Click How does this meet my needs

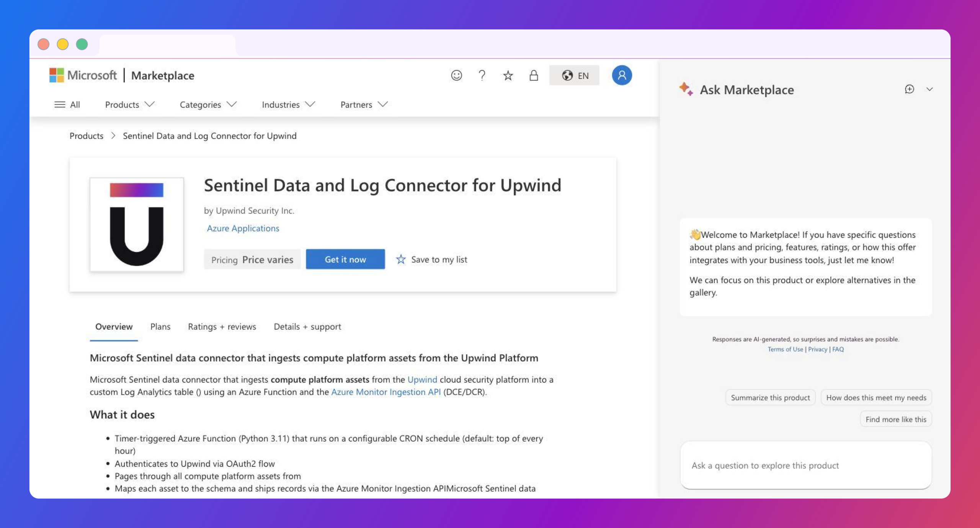point(876,397)
